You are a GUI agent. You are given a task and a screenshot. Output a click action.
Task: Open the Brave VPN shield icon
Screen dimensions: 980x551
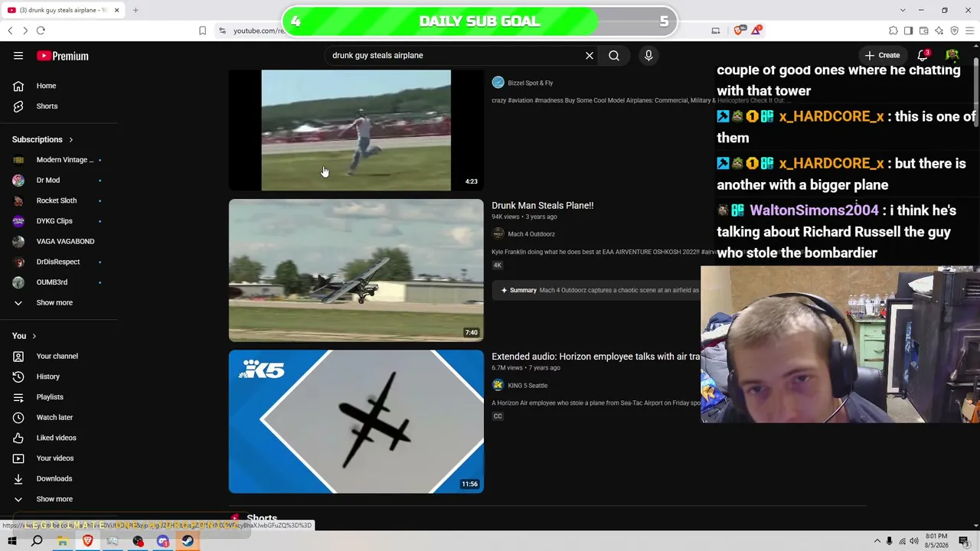click(954, 31)
